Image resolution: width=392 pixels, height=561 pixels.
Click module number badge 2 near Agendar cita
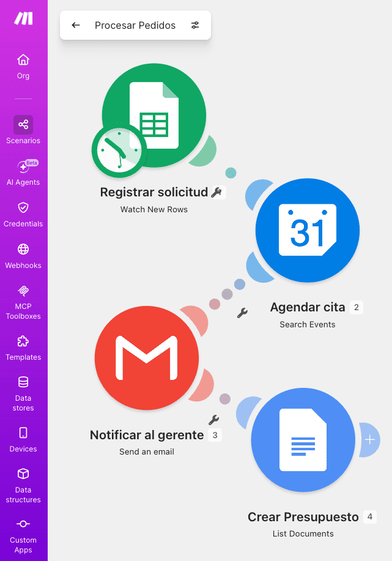click(x=357, y=307)
